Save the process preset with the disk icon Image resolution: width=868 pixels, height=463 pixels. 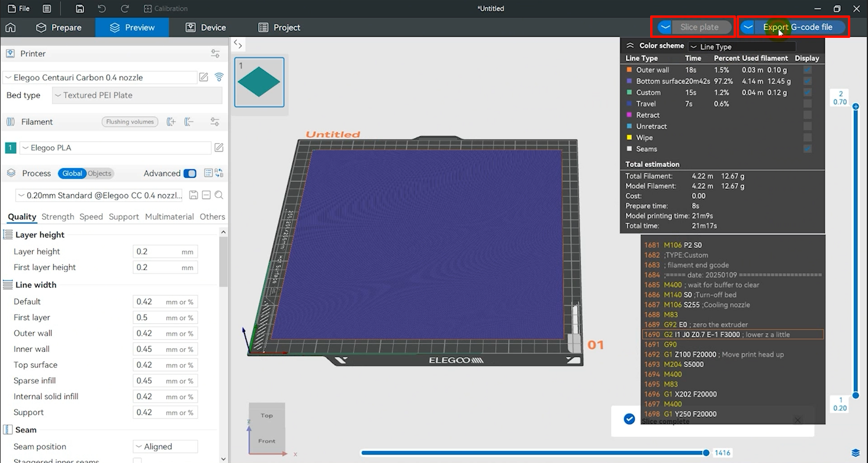click(194, 195)
